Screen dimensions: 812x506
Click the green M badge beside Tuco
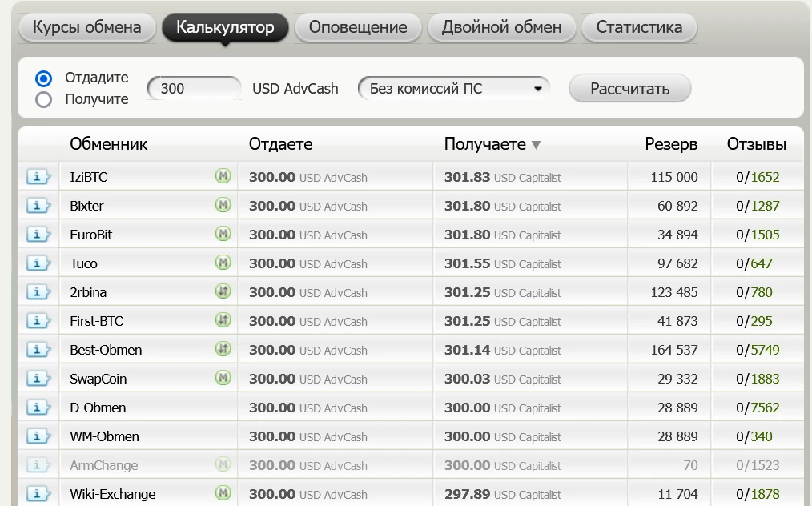[223, 263]
